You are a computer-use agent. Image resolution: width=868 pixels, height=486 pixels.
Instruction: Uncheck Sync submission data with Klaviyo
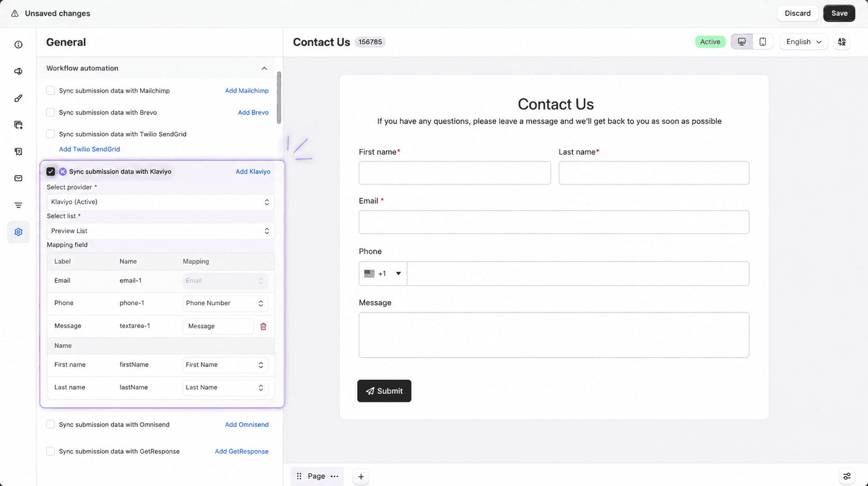point(50,171)
